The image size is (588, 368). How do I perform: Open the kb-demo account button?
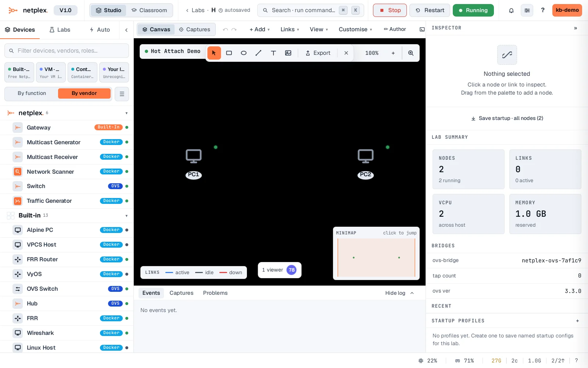click(567, 10)
